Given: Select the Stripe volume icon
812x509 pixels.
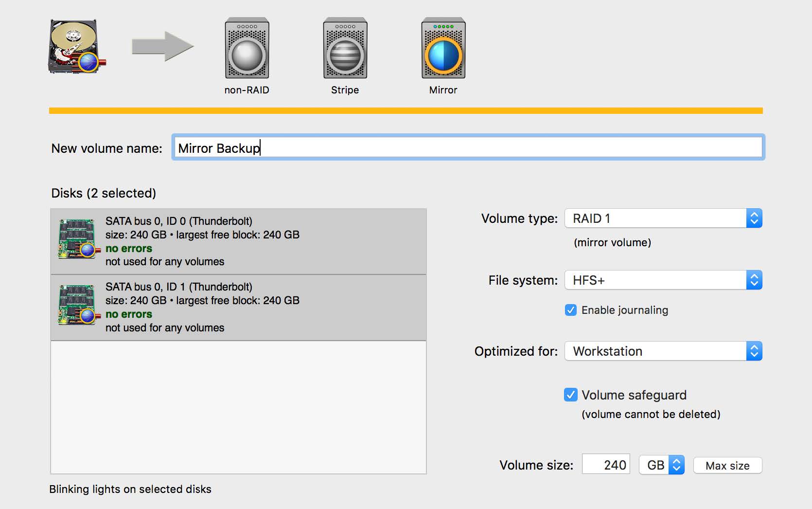Looking at the screenshot, I should point(345,48).
